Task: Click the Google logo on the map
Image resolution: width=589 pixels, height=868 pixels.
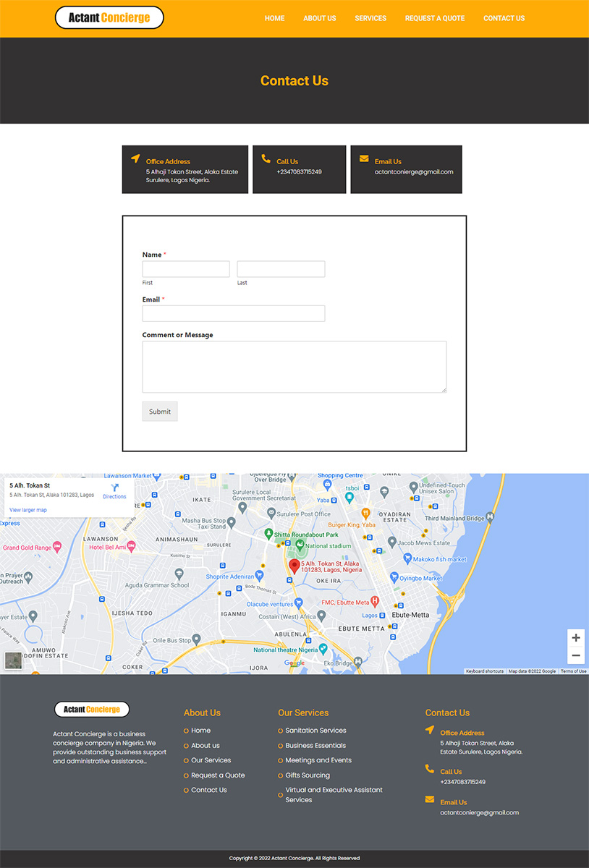Action: (x=294, y=663)
